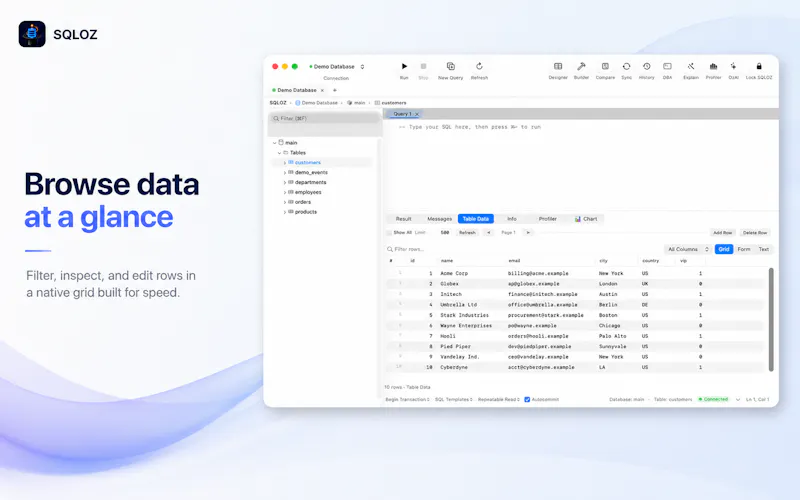Viewport: 800px width, 500px height.
Task: Close the Demo Database connection tab
Action: pos(322,90)
